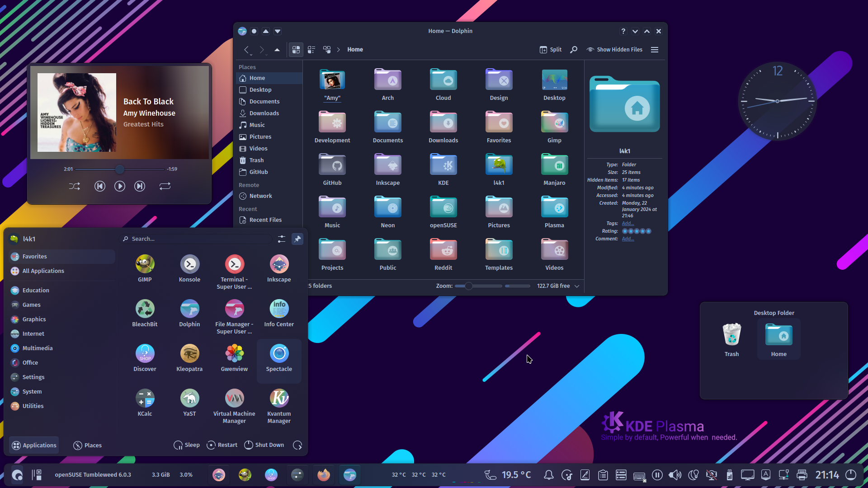This screenshot has height=488, width=868.
Task: Open Multimedia category in launcher
Action: [x=62, y=348]
